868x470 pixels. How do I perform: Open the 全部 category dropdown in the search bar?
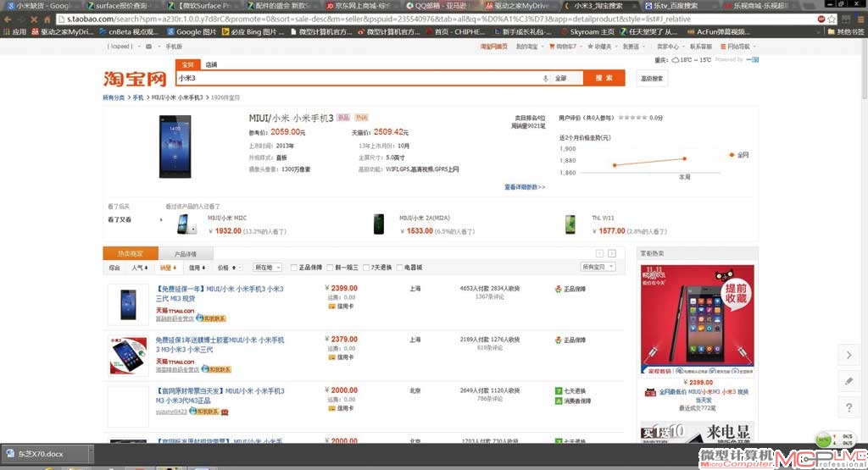pos(567,79)
